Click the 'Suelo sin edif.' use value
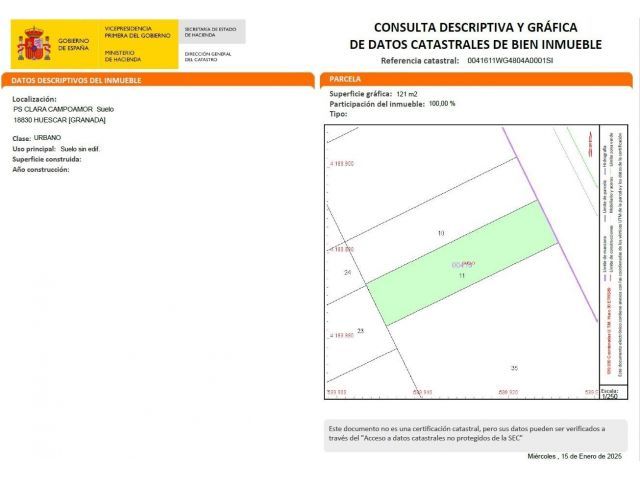 pyautogui.click(x=80, y=149)
